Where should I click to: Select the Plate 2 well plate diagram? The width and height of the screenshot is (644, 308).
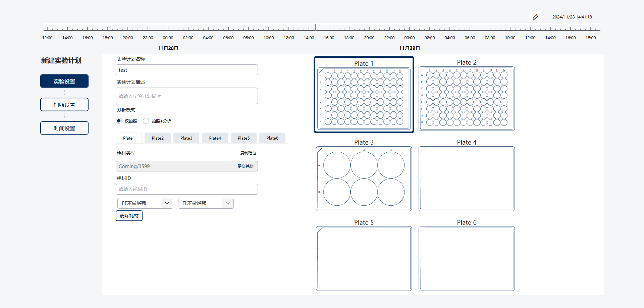[466, 98]
